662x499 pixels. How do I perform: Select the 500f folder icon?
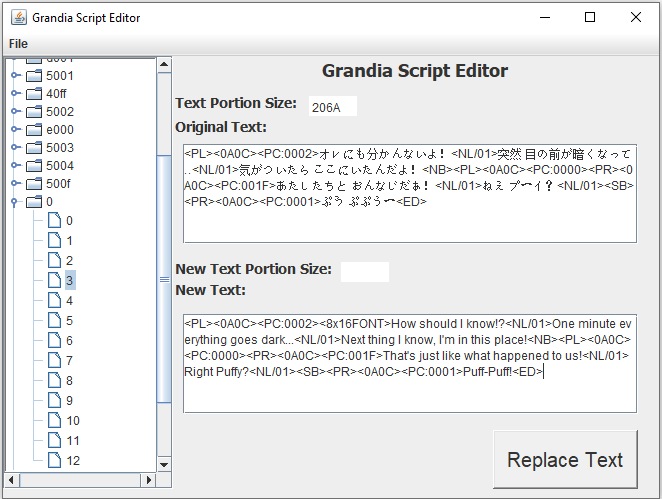(x=34, y=184)
